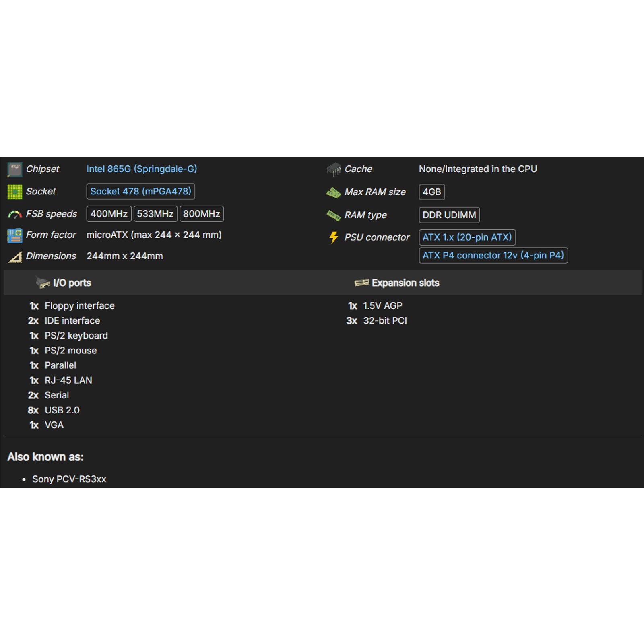Click the Form factor motherboard icon
Screen dimensions: 644x644
[15, 235]
